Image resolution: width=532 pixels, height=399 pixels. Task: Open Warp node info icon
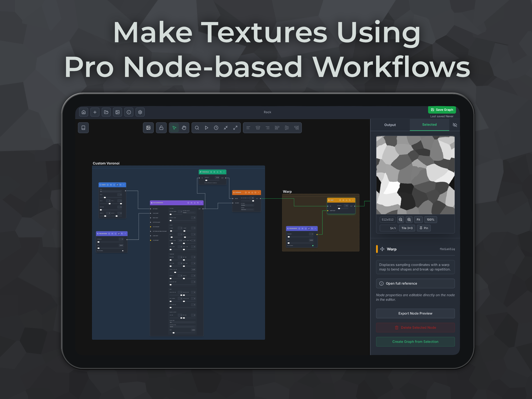click(340, 200)
